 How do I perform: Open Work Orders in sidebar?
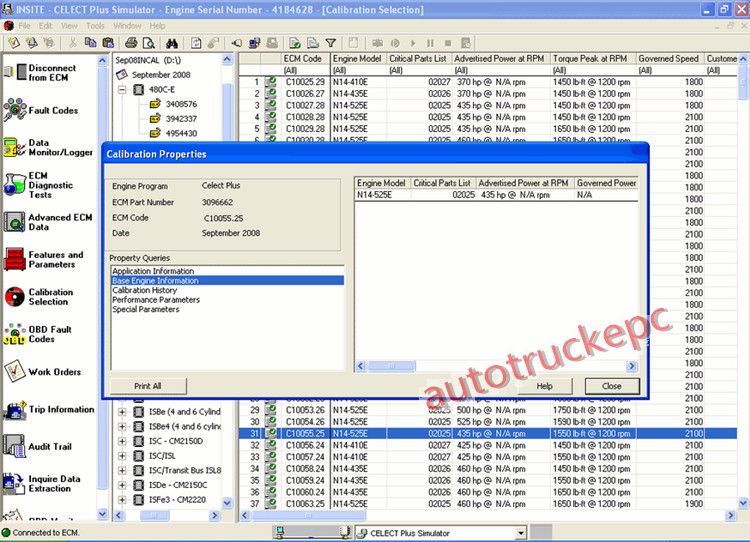(43, 372)
